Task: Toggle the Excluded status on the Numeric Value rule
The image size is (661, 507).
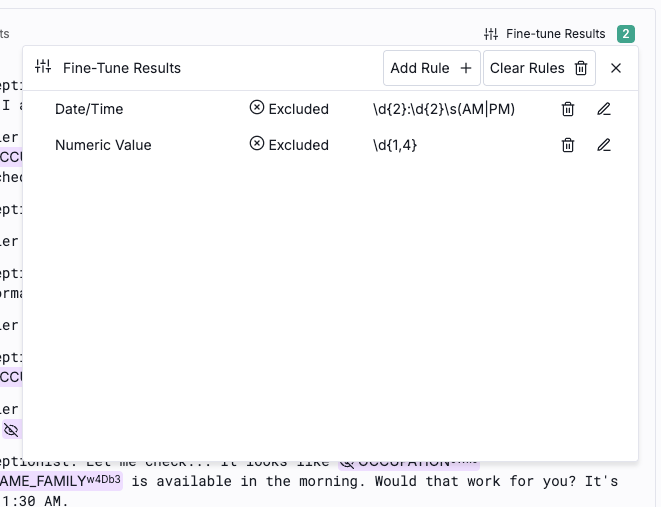Action: [289, 145]
